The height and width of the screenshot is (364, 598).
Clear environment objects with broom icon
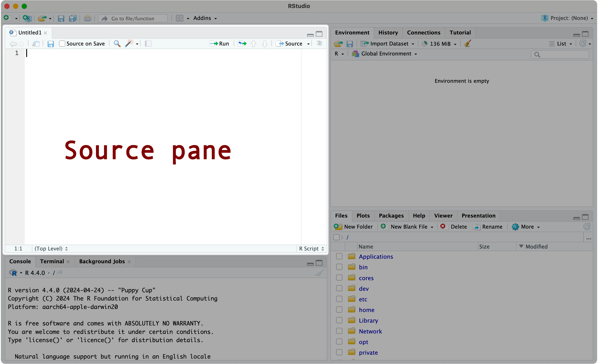coord(467,44)
